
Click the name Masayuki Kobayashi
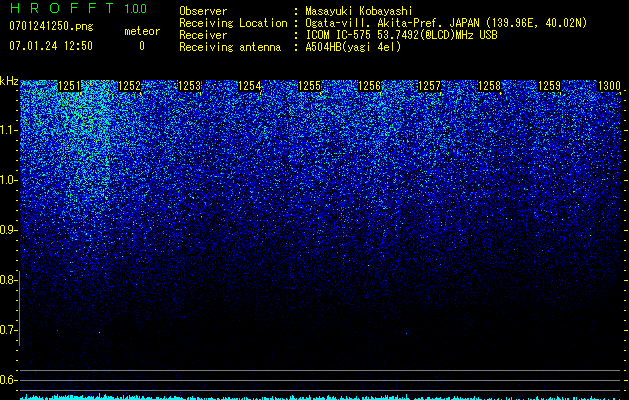(x=359, y=11)
